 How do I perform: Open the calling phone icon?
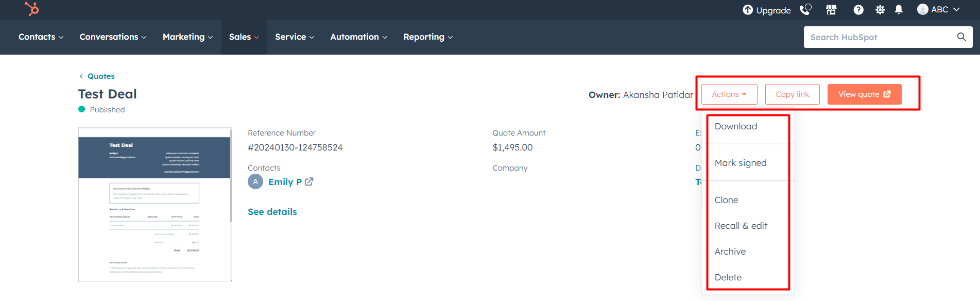click(x=805, y=9)
